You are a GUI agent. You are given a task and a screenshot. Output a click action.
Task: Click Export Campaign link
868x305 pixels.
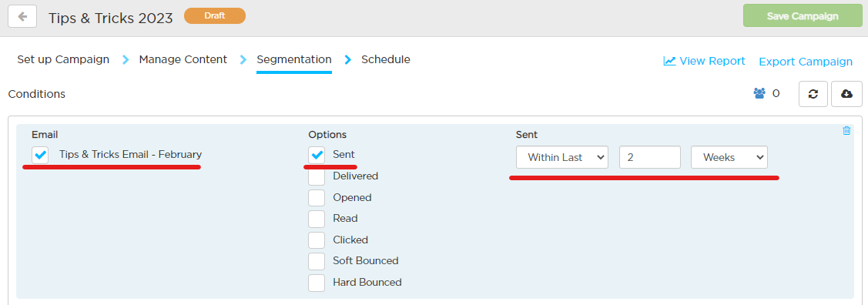[806, 62]
